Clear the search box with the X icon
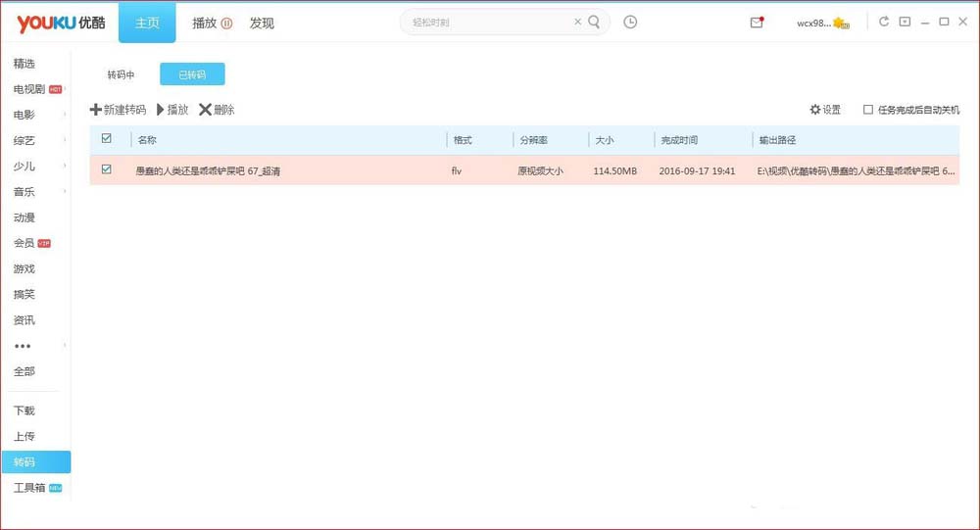The width and height of the screenshot is (980, 530). click(x=577, y=22)
